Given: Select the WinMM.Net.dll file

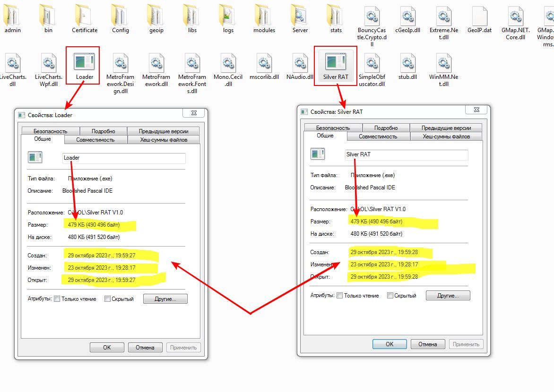Looking at the screenshot, I should point(444,69).
